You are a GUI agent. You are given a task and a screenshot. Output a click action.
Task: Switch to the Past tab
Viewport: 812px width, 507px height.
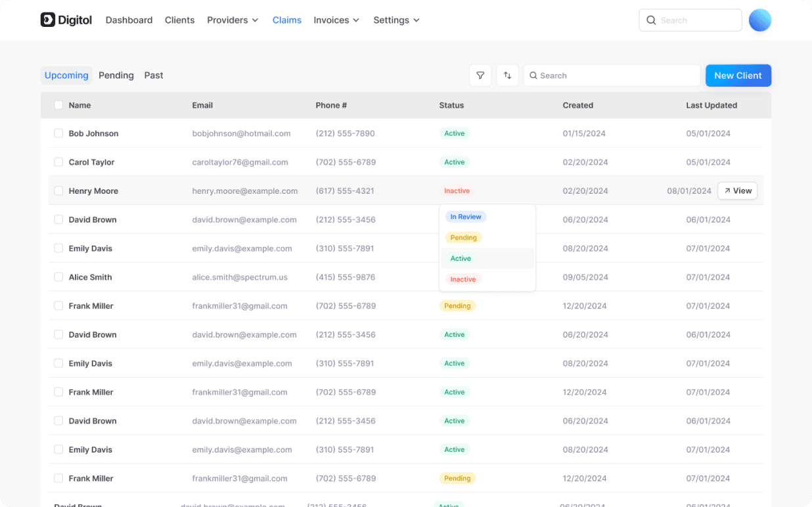[x=154, y=76]
